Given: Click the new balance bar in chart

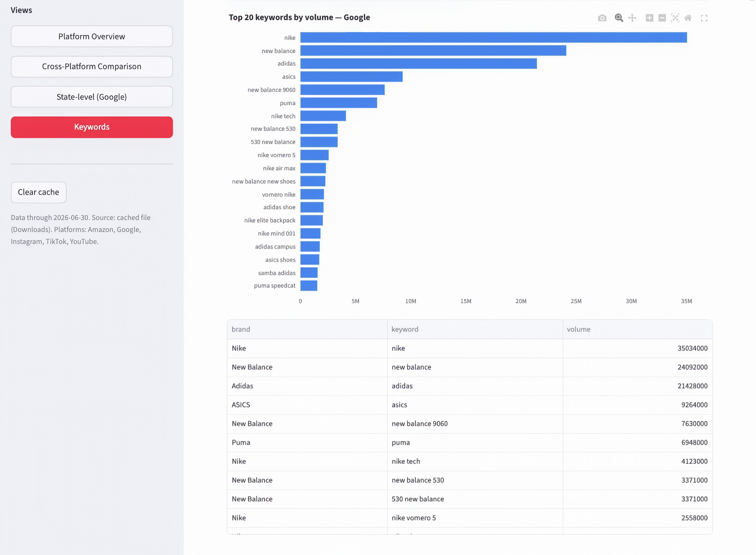Looking at the screenshot, I should tap(433, 51).
